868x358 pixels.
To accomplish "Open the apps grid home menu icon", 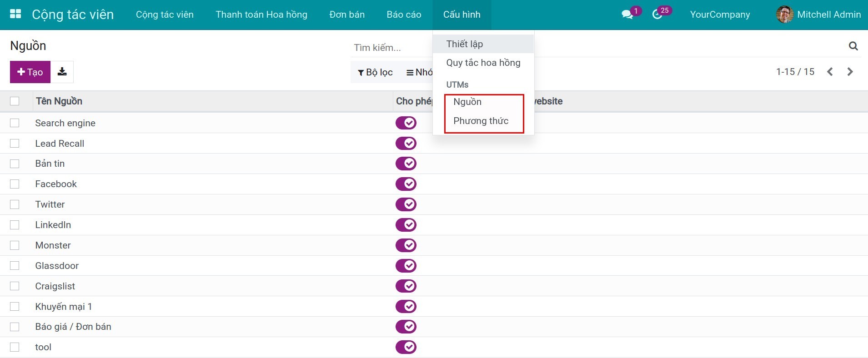I will click(x=15, y=14).
